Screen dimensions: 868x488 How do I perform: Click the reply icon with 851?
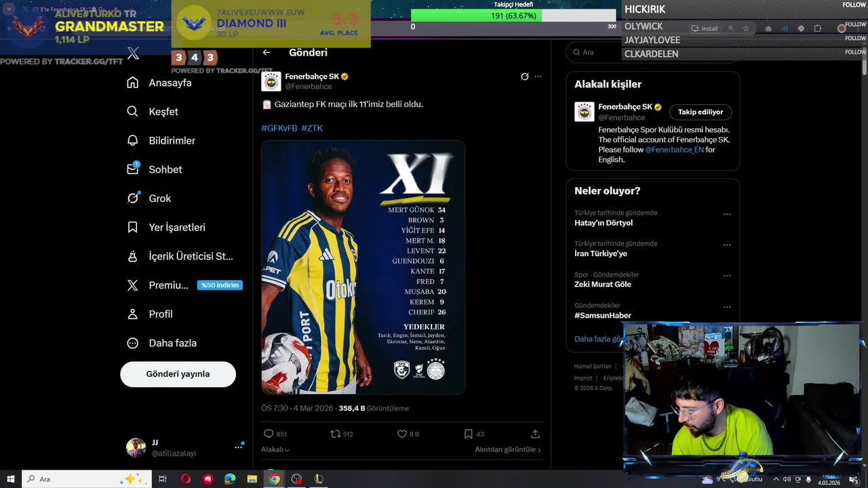click(x=269, y=434)
